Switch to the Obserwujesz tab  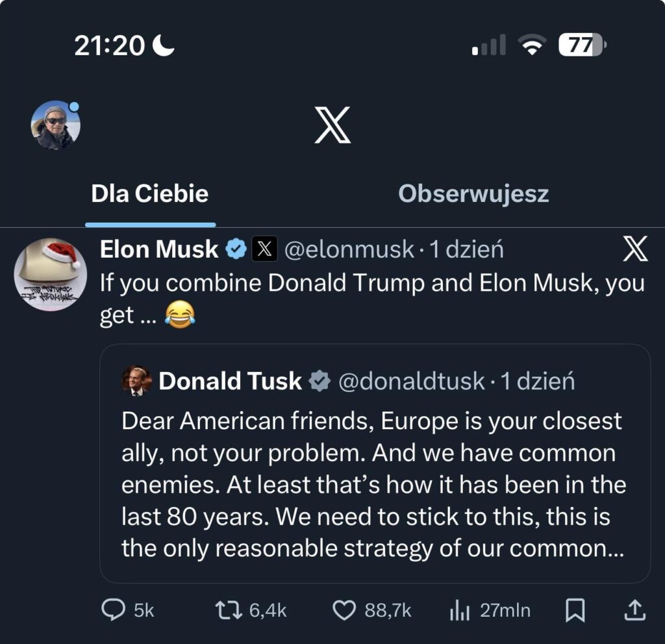click(475, 192)
